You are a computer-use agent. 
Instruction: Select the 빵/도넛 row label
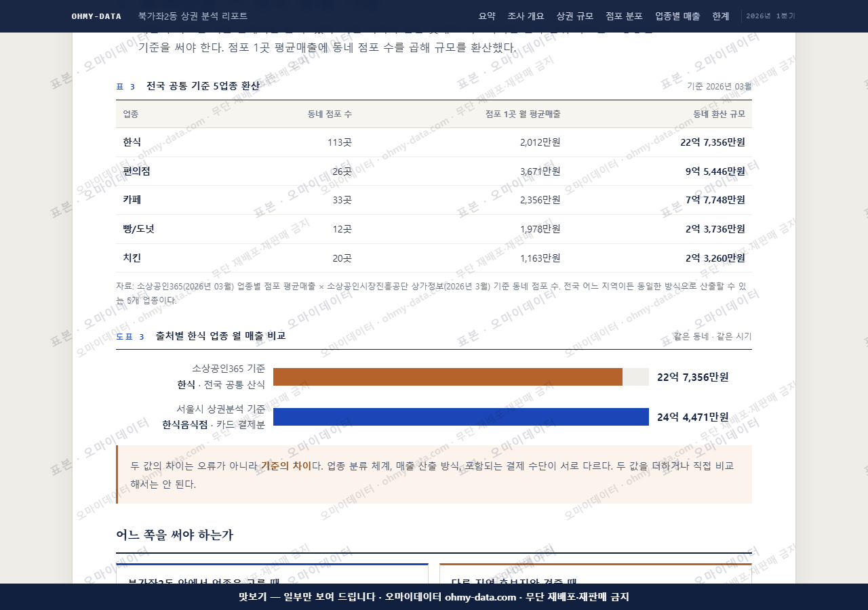(138, 228)
